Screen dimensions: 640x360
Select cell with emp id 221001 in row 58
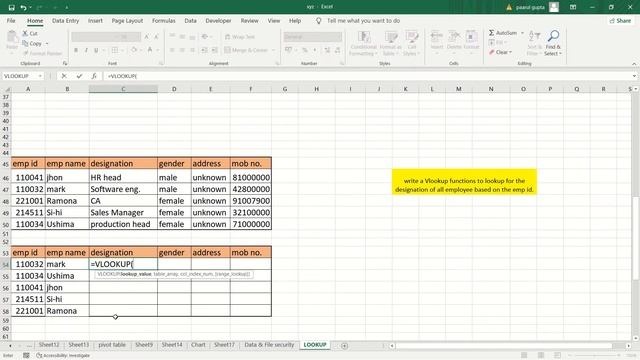click(x=28, y=311)
